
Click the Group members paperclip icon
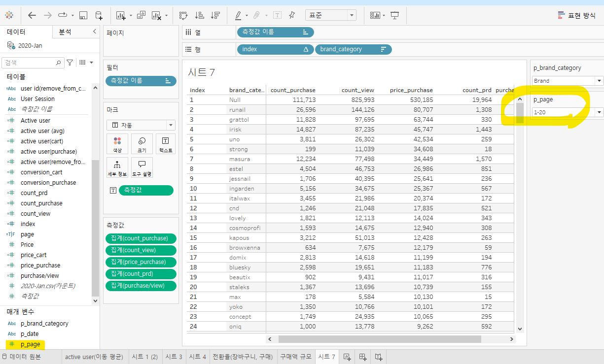[x=256, y=15]
